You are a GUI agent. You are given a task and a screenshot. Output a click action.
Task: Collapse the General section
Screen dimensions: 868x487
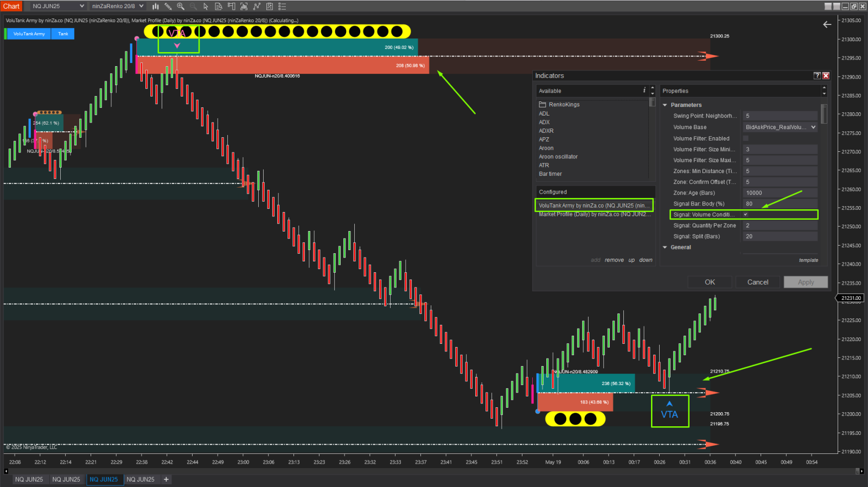pos(665,247)
